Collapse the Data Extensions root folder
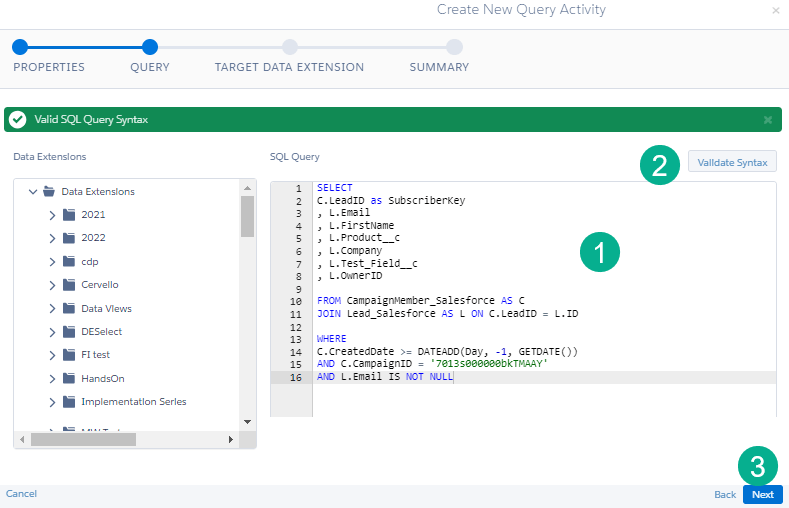This screenshot has width=789, height=508. [33, 191]
